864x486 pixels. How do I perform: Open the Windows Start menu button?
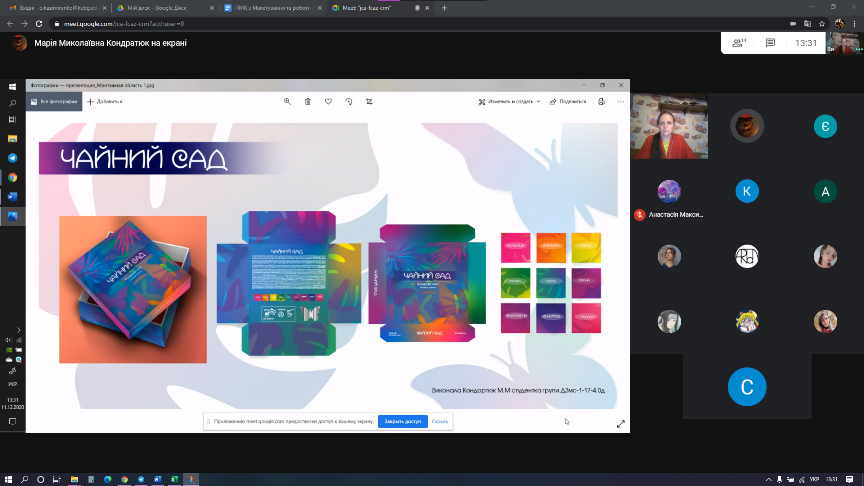point(13,88)
